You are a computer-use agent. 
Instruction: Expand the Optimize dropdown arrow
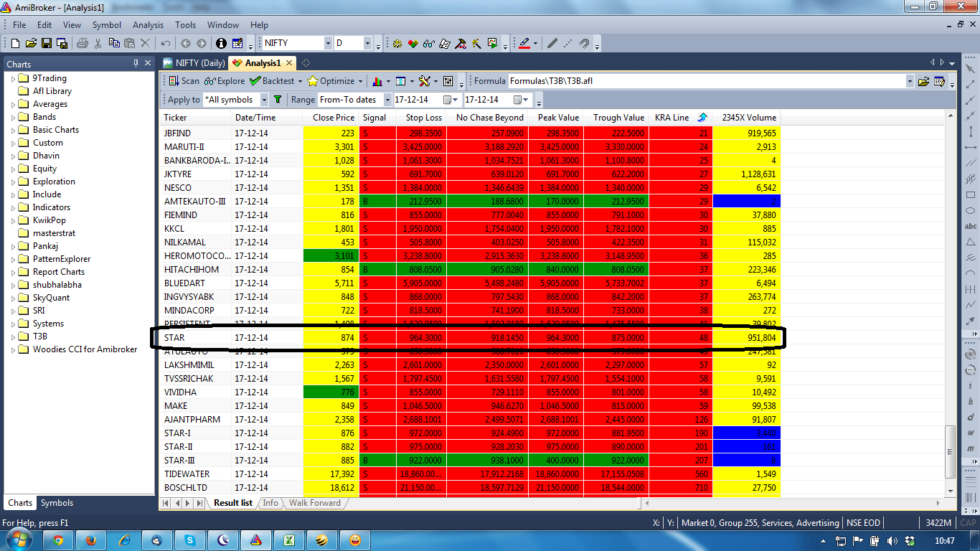[360, 81]
